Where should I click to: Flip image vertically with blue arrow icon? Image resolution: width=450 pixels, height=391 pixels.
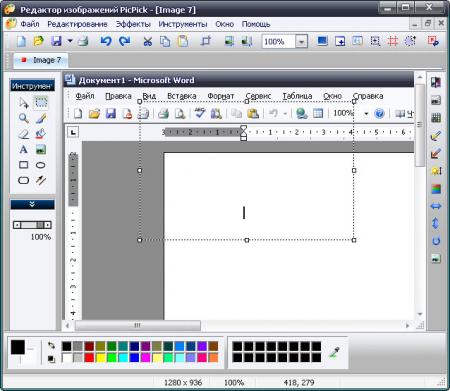pos(436,223)
